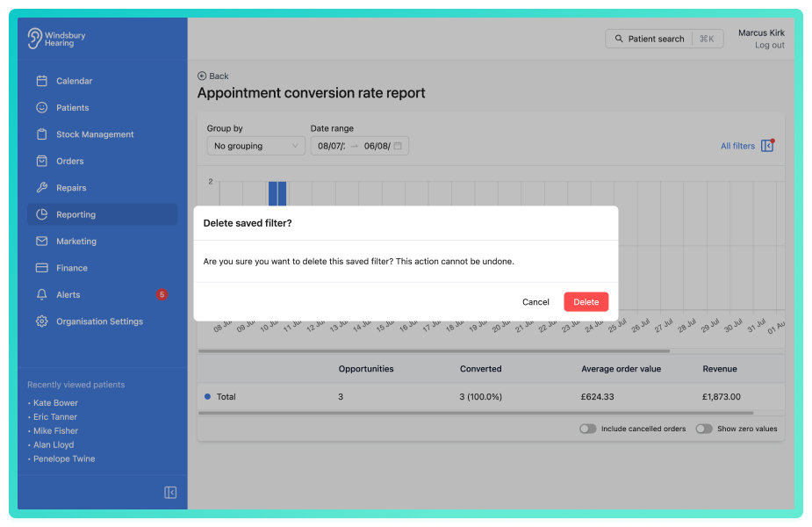Click the Marketing envelope icon

42,241
